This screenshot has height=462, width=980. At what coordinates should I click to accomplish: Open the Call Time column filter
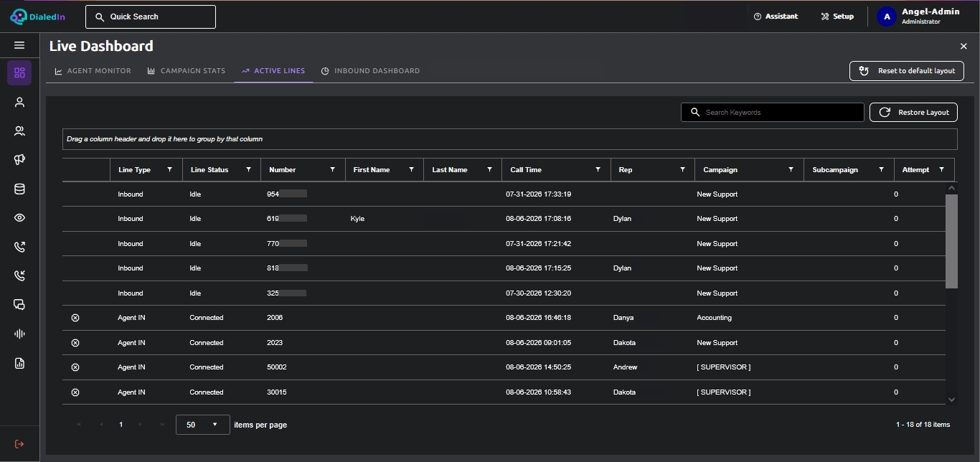[x=598, y=170]
